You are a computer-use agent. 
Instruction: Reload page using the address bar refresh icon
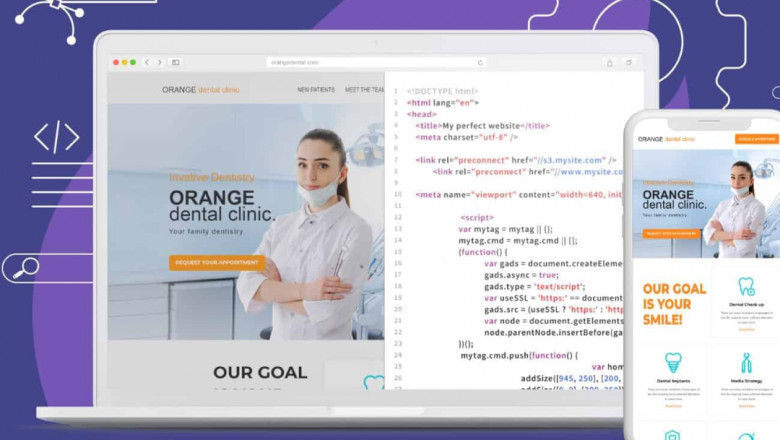point(480,62)
